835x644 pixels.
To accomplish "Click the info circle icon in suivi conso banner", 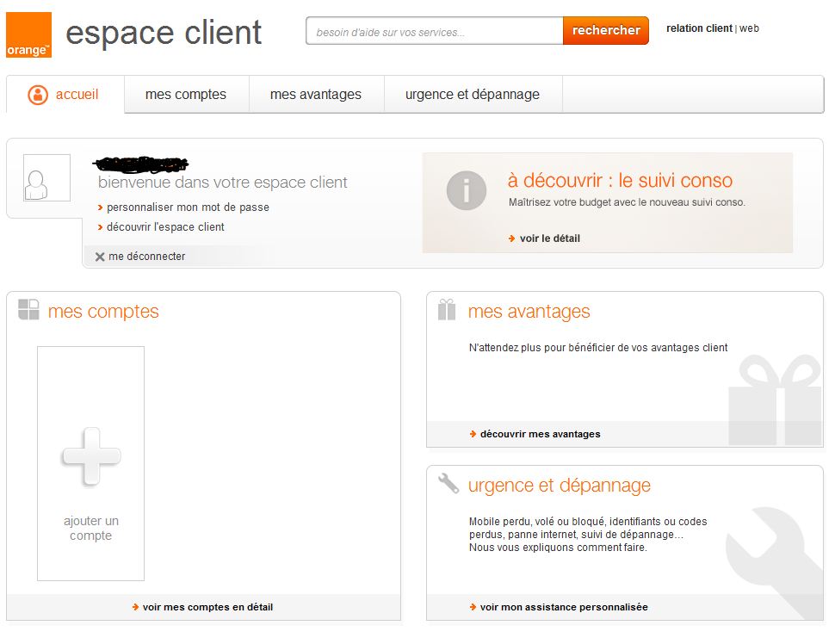I will [x=467, y=189].
